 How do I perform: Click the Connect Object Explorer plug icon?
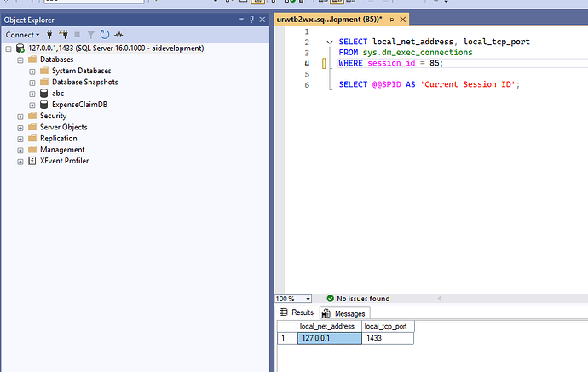[x=48, y=35]
